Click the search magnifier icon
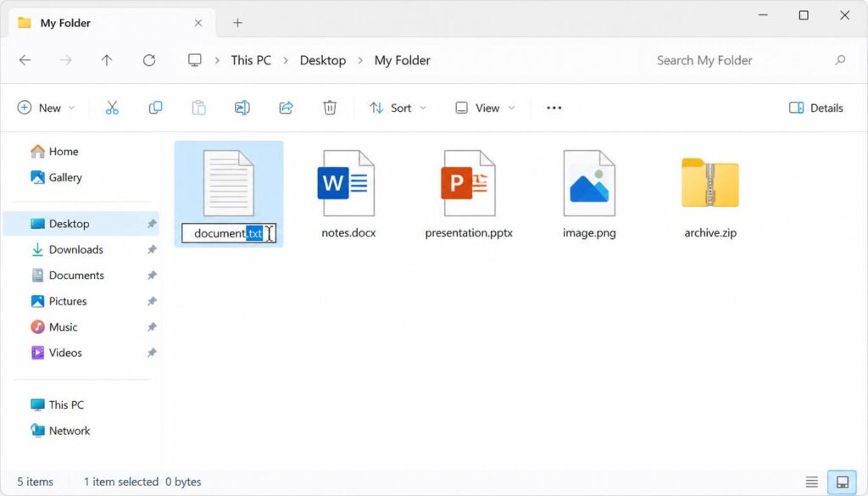The height and width of the screenshot is (496, 868). [x=840, y=60]
